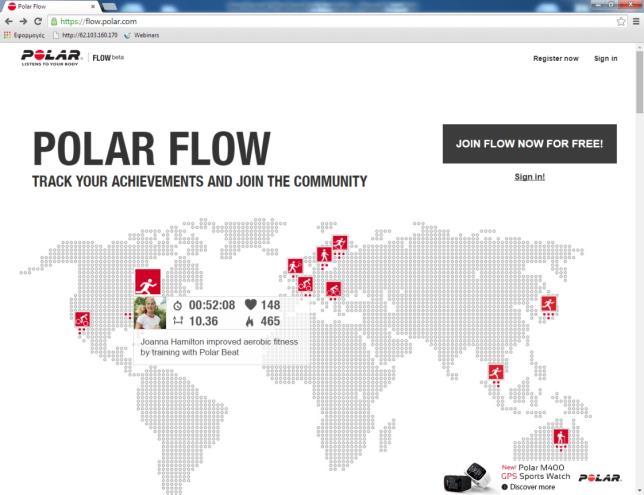The image size is (644, 495).
Task: Click the page vertical scrollbar thumb
Action: click(639, 81)
